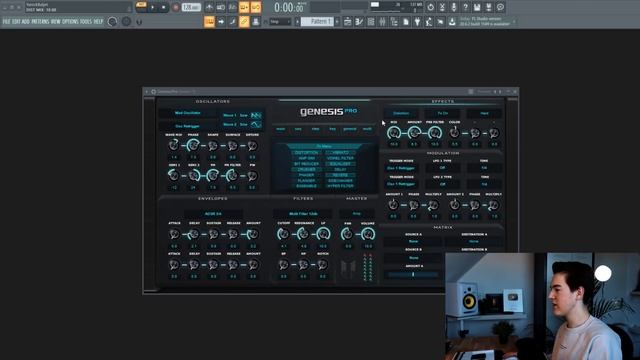Open the channel rack view icon
This screenshot has height=360, width=640.
(x=371, y=22)
